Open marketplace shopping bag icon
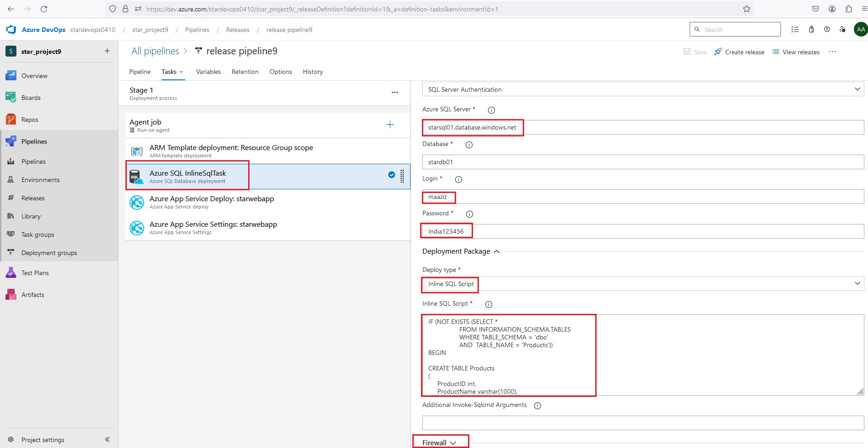 [x=811, y=29]
